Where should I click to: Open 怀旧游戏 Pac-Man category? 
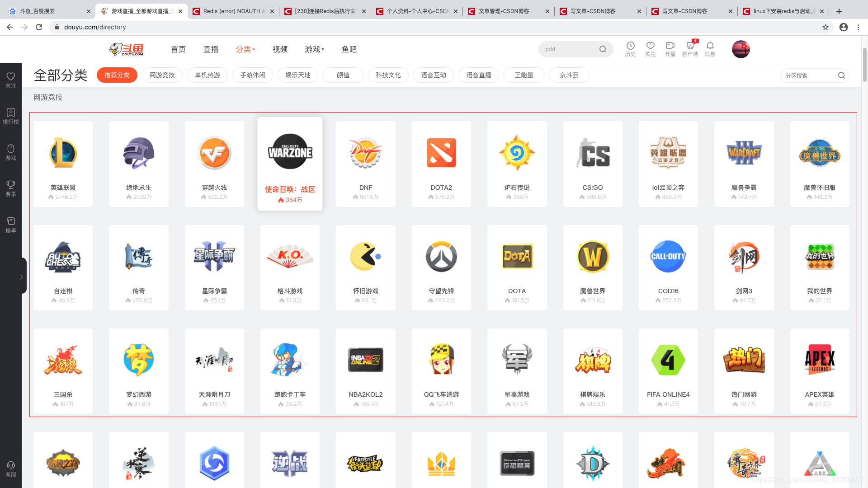point(366,267)
